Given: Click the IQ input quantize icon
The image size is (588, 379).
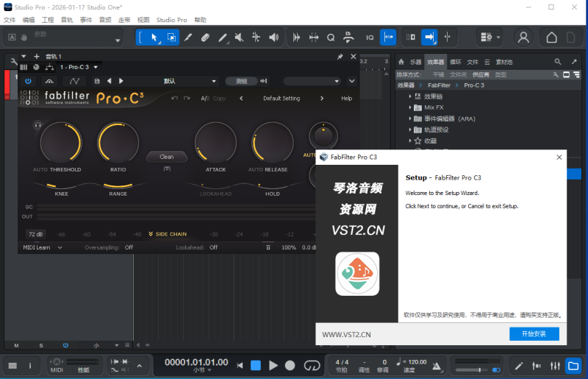Looking at the screenshot, I should click(370, 38).
